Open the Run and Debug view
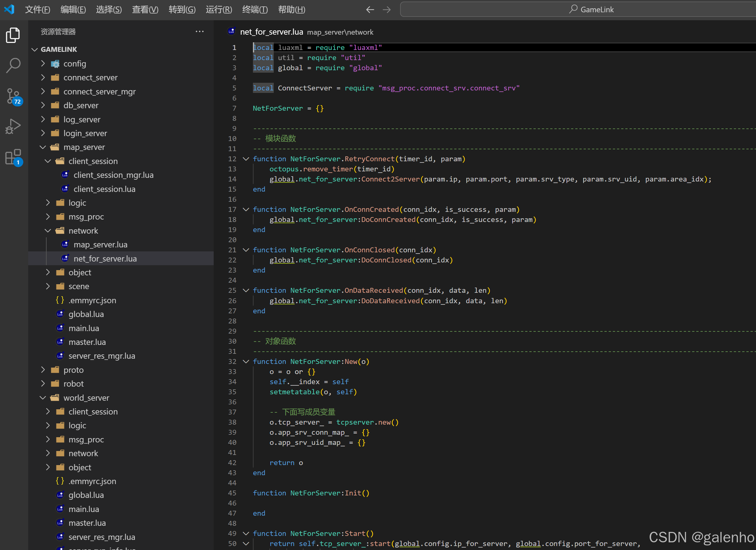The height and width of the screenshot is (550, 756). [13, 127]
